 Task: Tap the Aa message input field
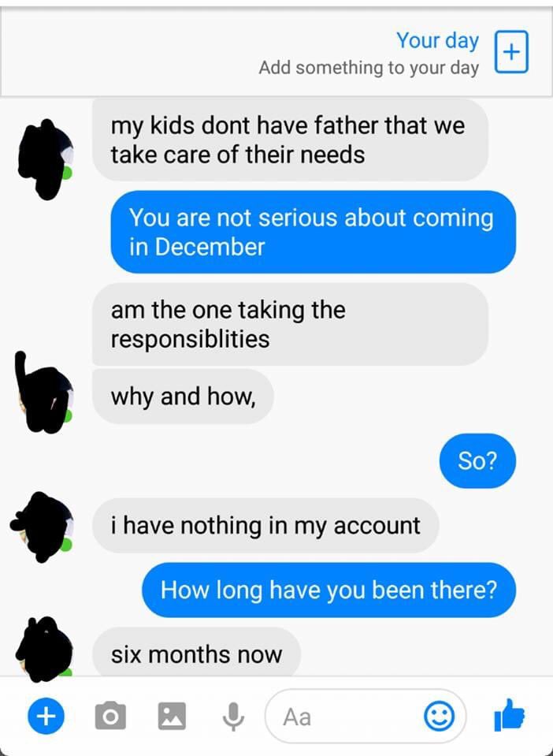click(366, 716)
